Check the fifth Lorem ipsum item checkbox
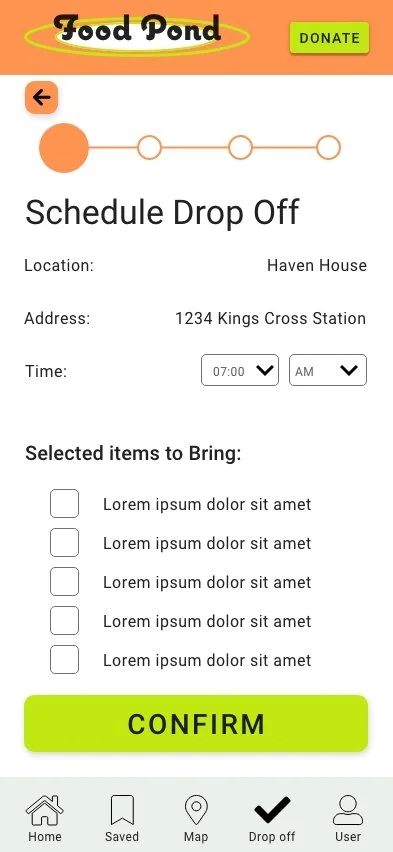 tap(64, 660)
